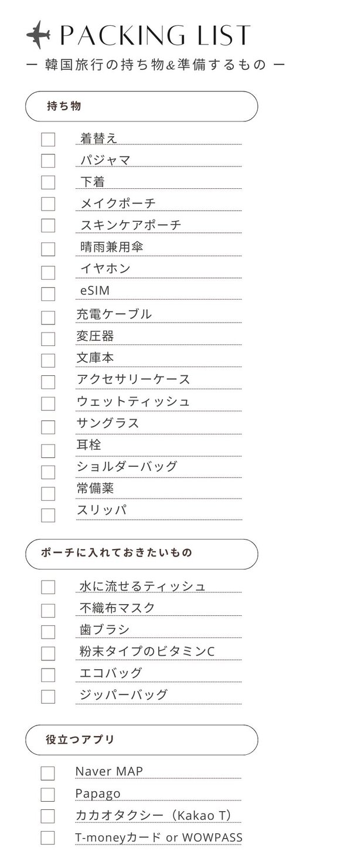This screenshot has width=347, height=868.
Task: Check the Naver MAP checkbox
Action: (47, 773)
